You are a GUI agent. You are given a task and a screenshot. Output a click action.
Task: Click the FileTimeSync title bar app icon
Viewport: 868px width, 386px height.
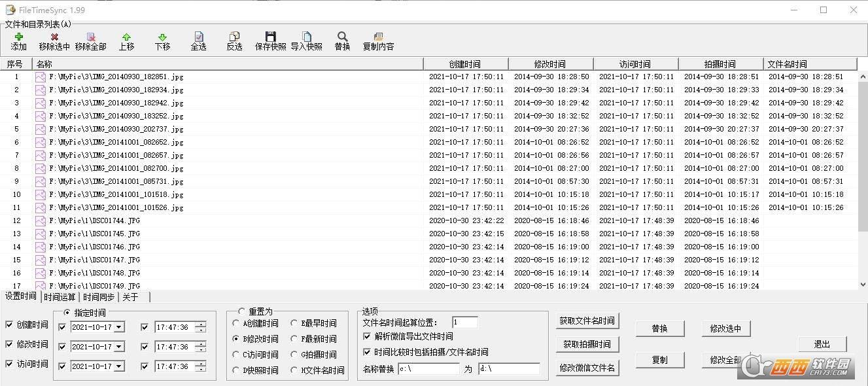click(10, 10)
